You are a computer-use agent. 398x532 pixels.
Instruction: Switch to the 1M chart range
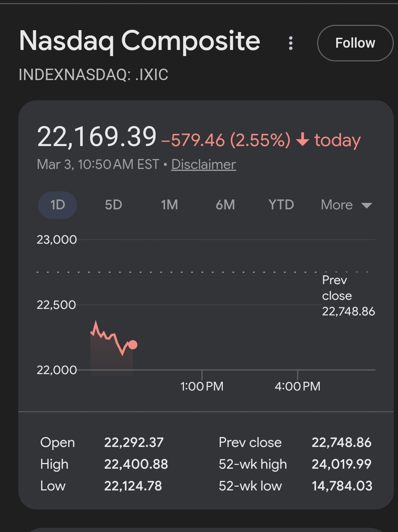point(169,205)
